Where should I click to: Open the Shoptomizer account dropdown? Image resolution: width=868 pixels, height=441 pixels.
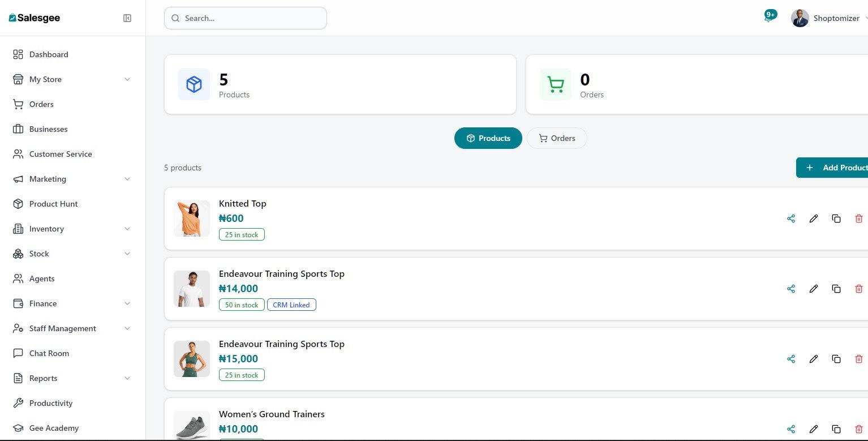[829, 18]
